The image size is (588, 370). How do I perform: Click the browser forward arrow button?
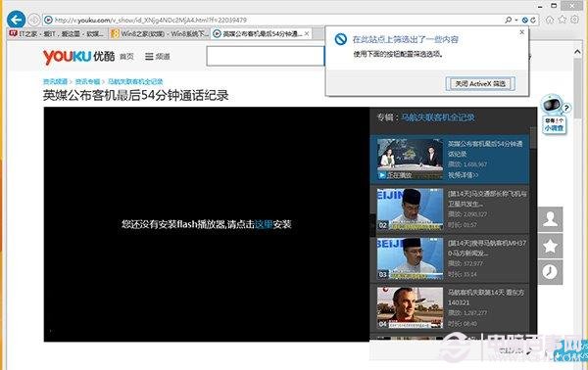click(34, 20)
